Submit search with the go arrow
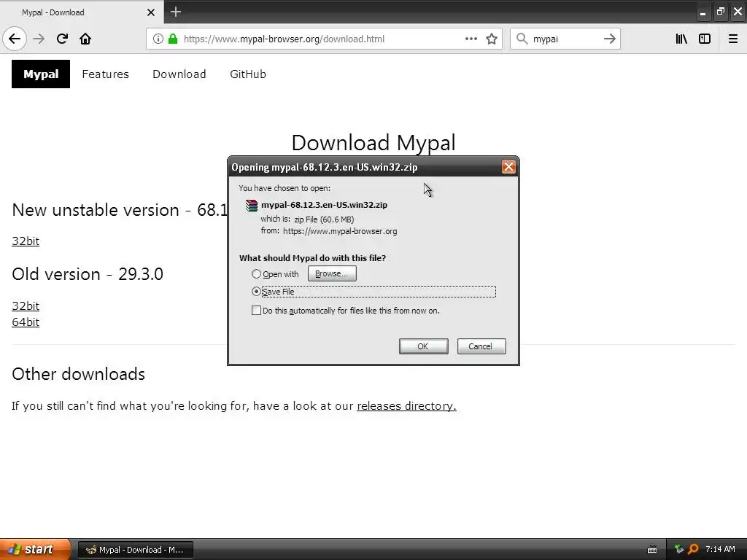 (x=610, y=39)
